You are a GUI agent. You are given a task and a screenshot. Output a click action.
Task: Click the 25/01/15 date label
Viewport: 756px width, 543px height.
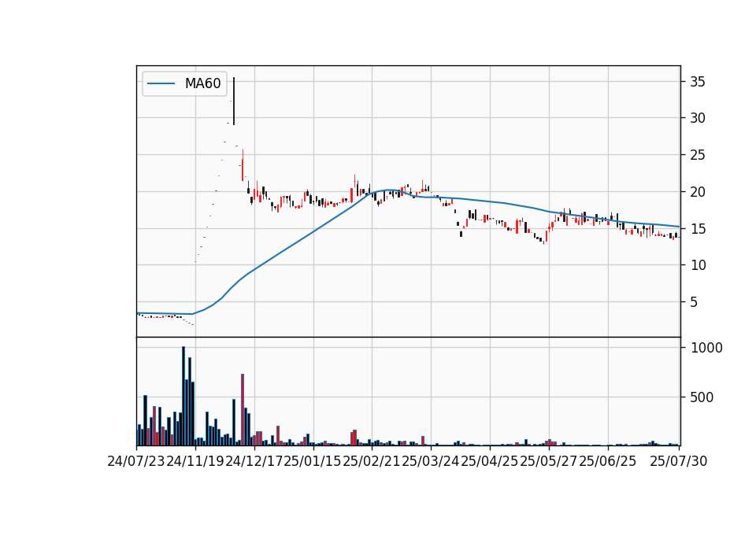coord(313,461)
